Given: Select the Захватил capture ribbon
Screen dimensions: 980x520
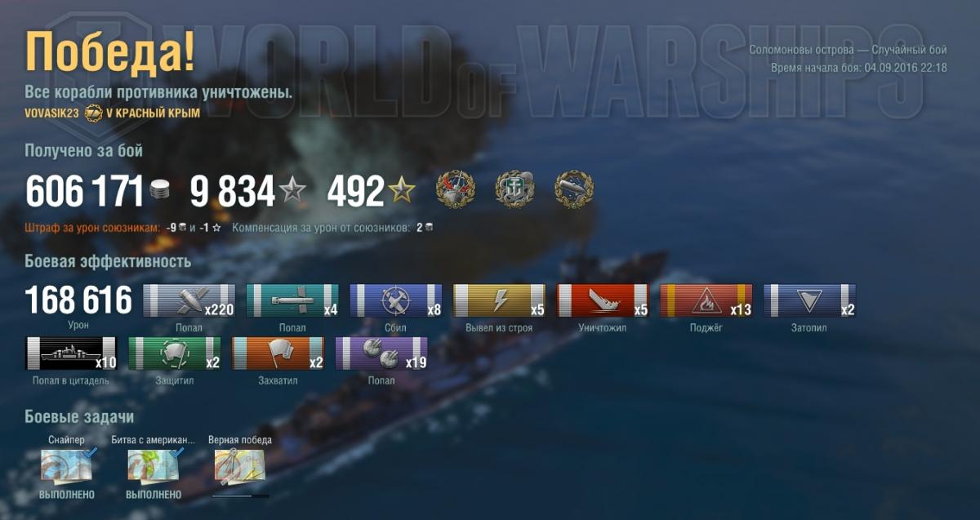Looking at the screenshot, I should (278, 353).
